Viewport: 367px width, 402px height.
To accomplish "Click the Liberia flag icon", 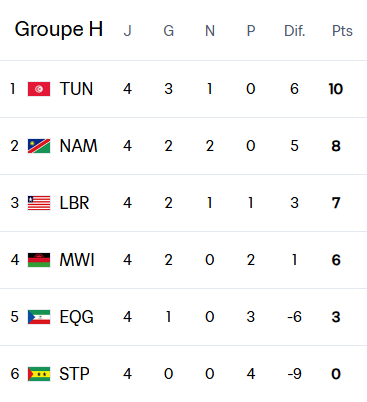I will coord(39,203).
